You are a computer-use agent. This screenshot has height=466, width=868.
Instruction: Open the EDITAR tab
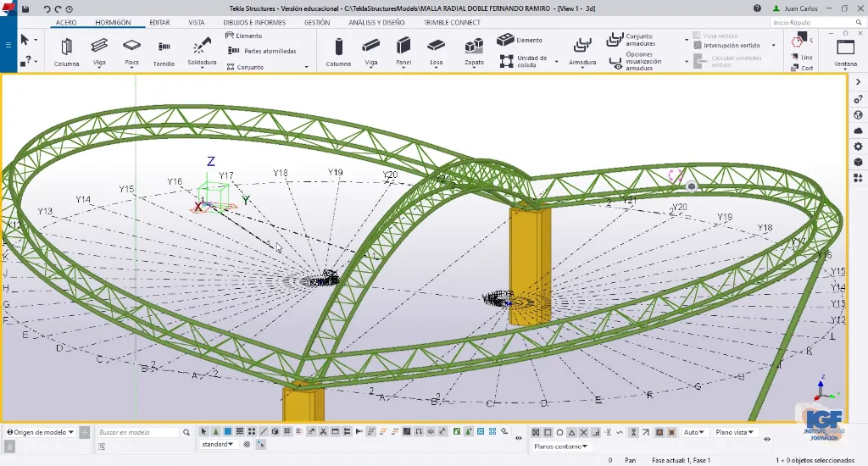[159, 23]
